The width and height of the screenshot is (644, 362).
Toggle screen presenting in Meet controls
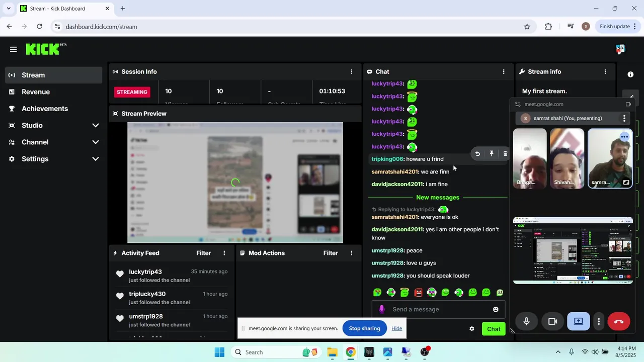coord(579,321)
